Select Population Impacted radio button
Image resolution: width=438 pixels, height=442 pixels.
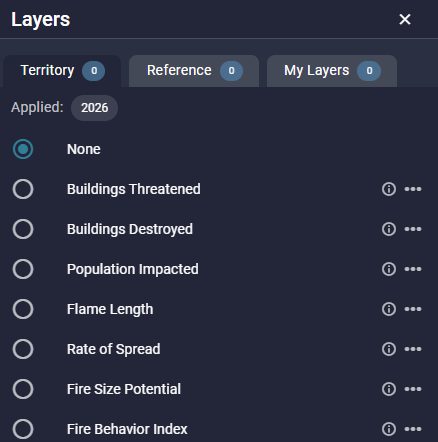[23, 269]
